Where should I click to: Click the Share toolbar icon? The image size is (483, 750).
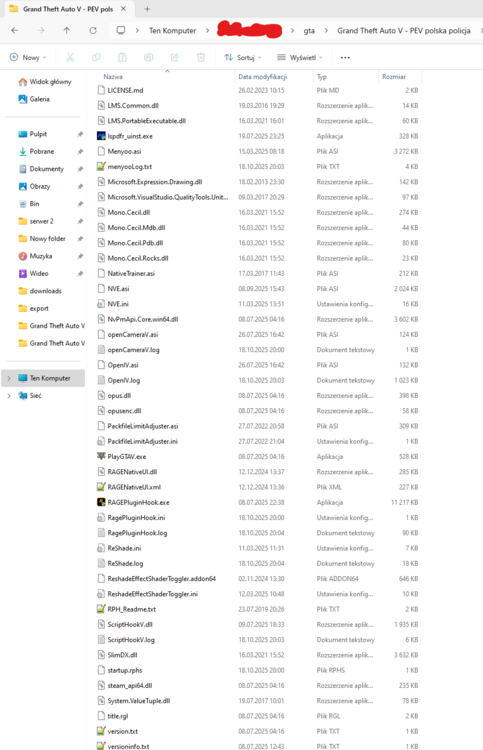click(x=175, y=57)
